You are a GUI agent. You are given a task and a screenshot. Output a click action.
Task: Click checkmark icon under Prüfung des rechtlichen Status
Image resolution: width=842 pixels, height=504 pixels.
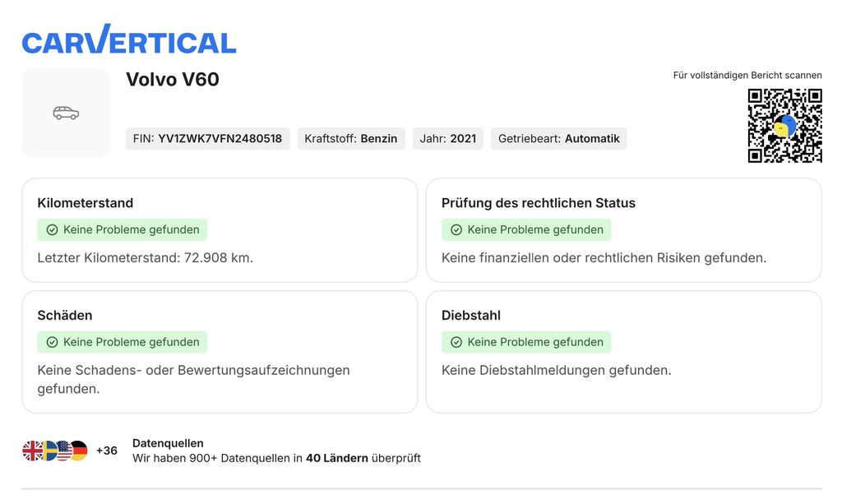(x=456, y=230)
